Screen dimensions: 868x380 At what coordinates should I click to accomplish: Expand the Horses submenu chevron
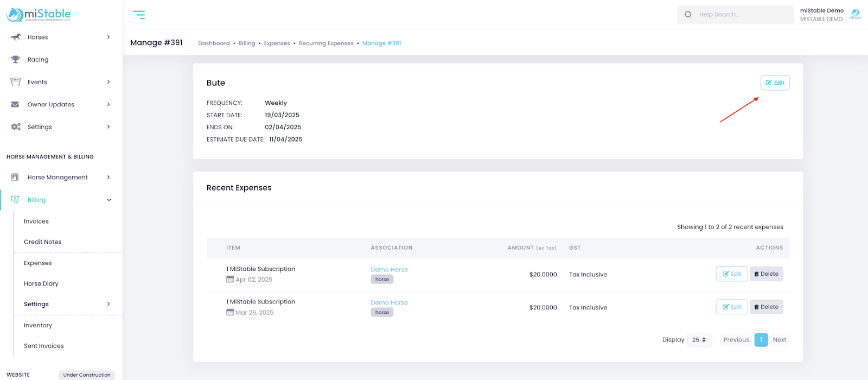pyautogui.click(x=108, y=37)
